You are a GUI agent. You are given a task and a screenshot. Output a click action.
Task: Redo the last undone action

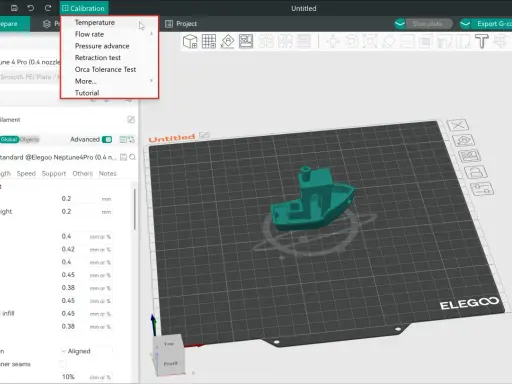point(48,8)
